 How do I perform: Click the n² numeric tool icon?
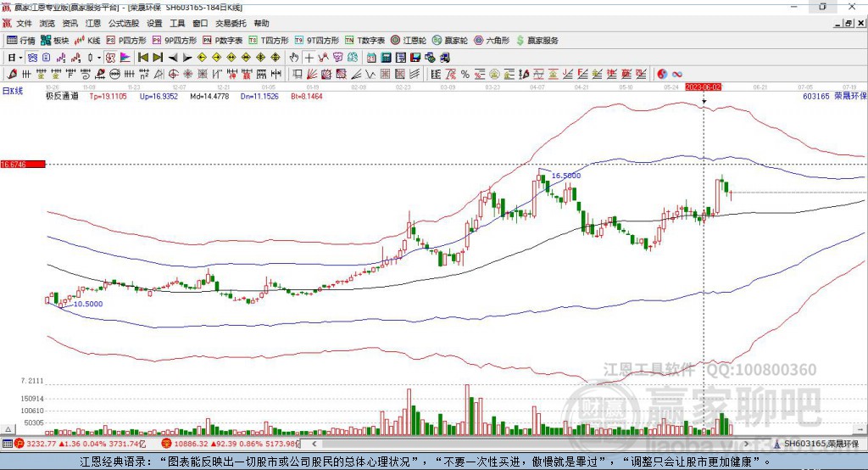(144, 75)
